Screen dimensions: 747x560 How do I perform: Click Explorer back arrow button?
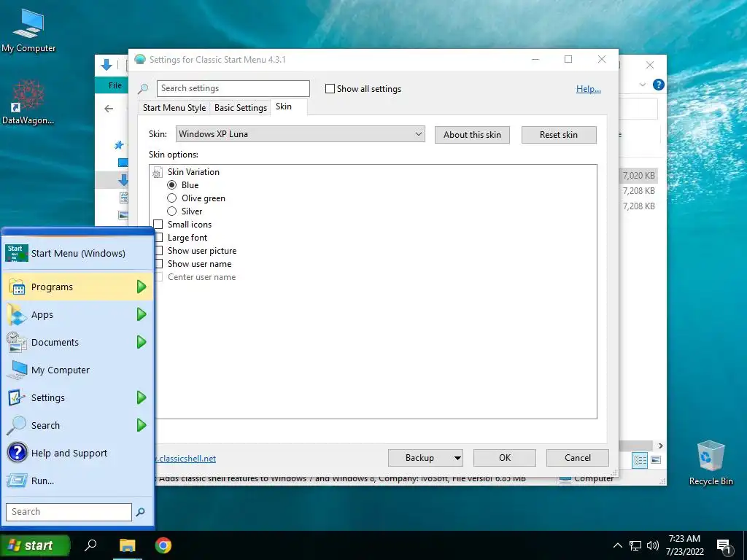(109, 109)
